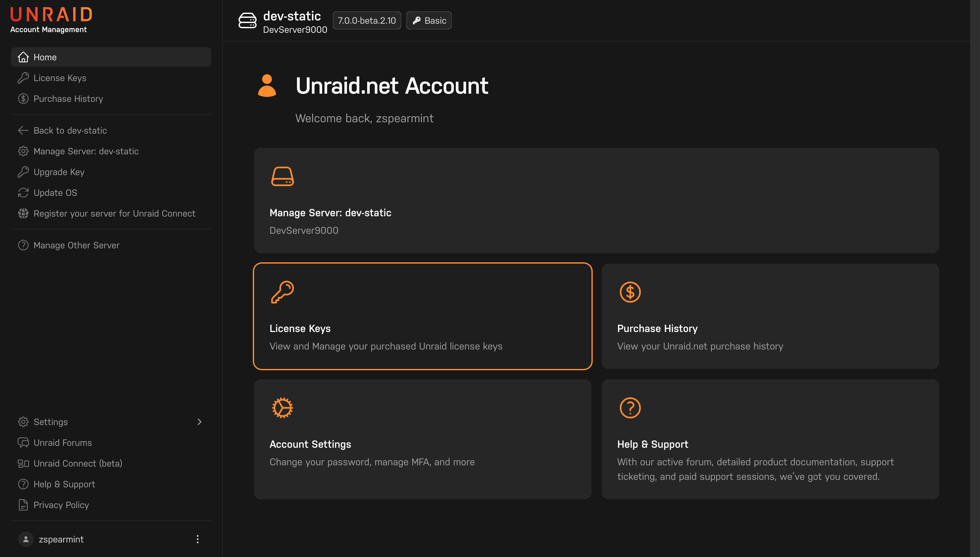980x557 pixels.
Task: Open the Manage Server: dev-static card
Action: (x=596, y=200)
